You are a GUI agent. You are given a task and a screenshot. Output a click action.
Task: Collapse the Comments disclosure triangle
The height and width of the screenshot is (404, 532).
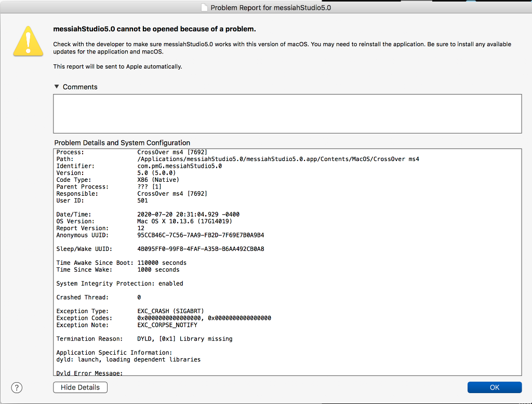point(57,87)
